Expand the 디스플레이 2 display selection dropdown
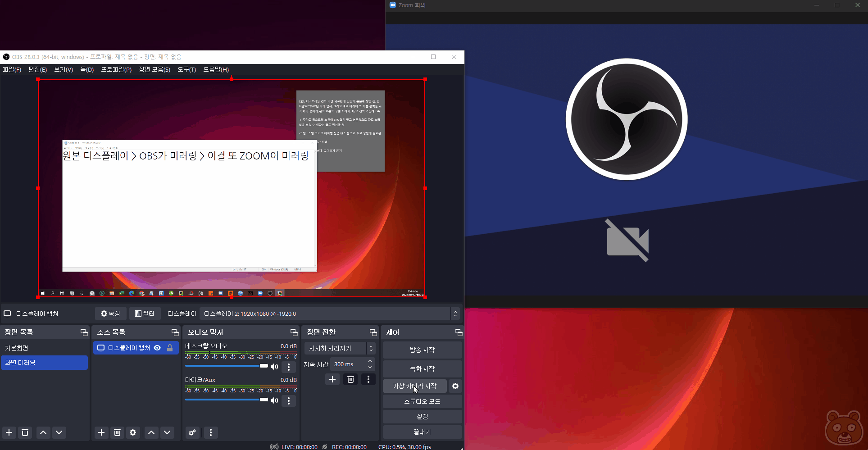 point(330,314)
